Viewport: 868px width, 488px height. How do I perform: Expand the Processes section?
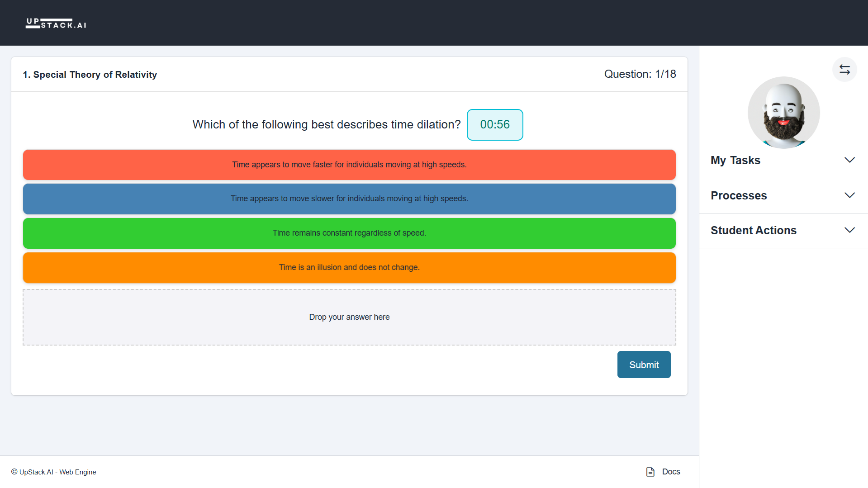(x=739, y=195)
